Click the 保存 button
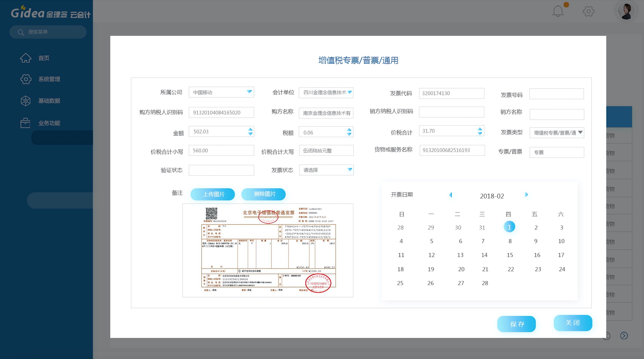The height and width of the screenshot is (359, 644). tap(516, 324)
